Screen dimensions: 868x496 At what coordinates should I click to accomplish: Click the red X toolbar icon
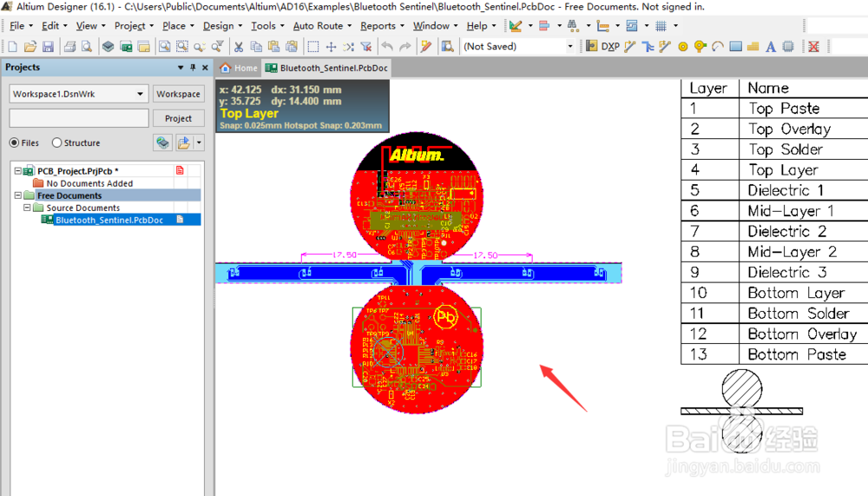814,47
